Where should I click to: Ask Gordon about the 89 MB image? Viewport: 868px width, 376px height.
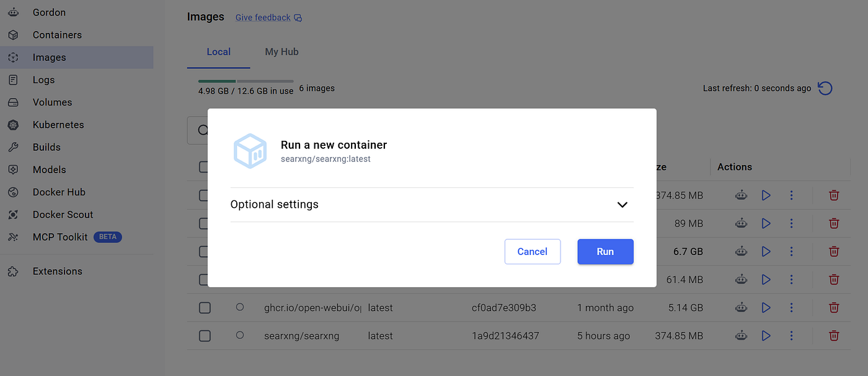741,223
